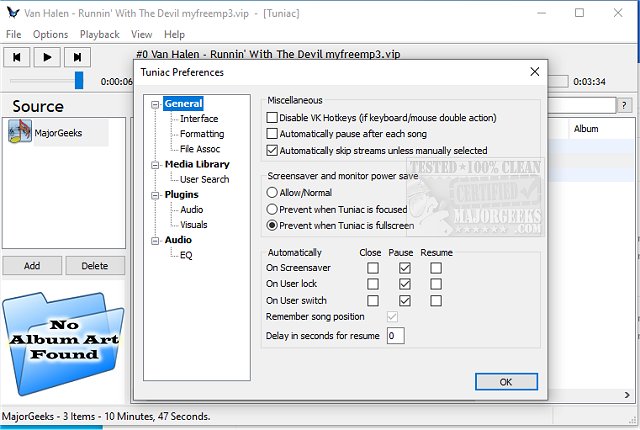This screenshot has height=430, width=640.
Task: Untick Pause checkbox for On User switch
Action: 405,301
